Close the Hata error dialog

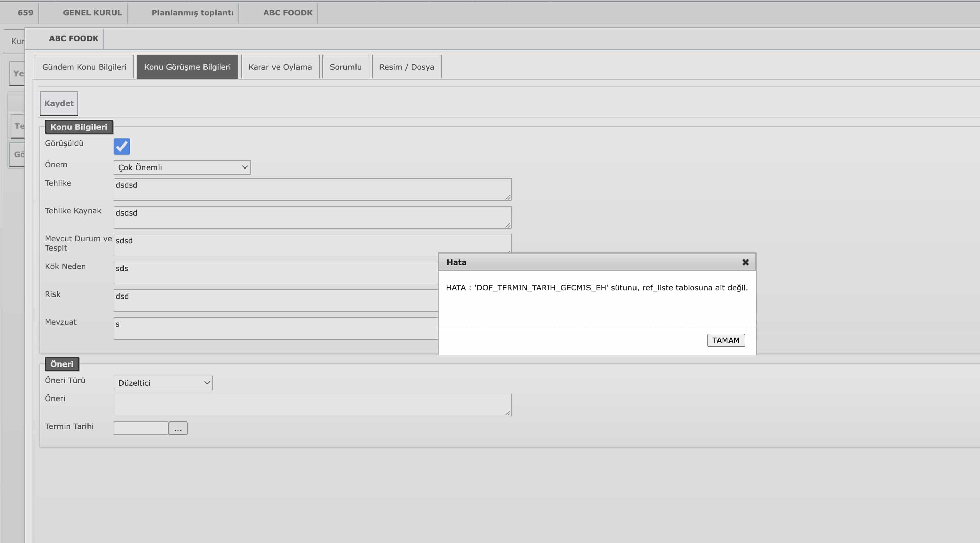tap(745, 262)
